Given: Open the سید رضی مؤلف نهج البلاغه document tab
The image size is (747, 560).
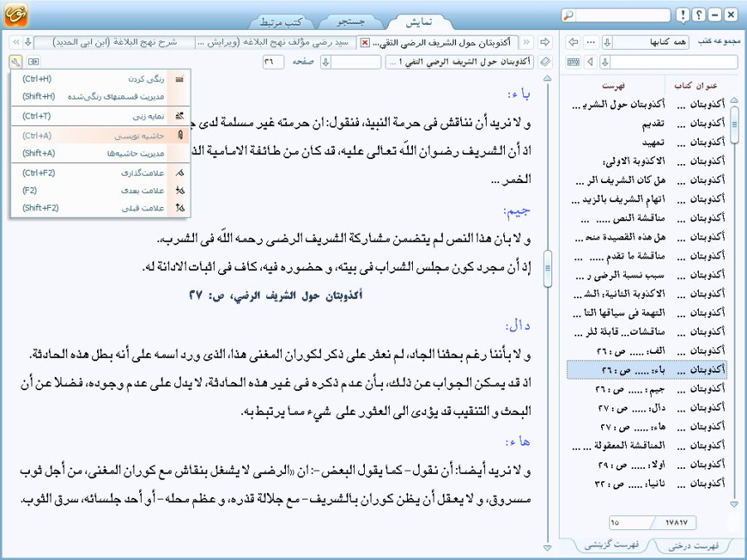Looking at the screenshot, I should pyautogui.click(x=275, y=42).
